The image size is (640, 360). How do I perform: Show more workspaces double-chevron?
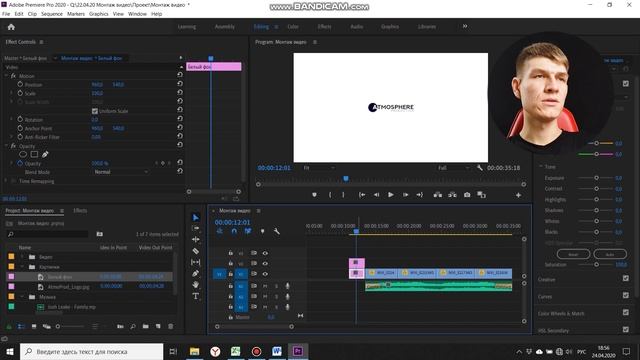point(465,27)
